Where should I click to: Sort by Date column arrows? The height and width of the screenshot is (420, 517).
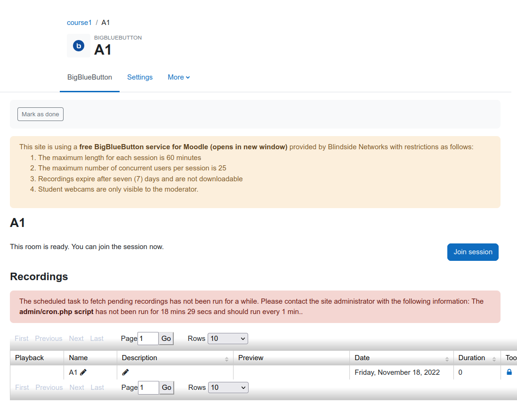tap(447, 359)
